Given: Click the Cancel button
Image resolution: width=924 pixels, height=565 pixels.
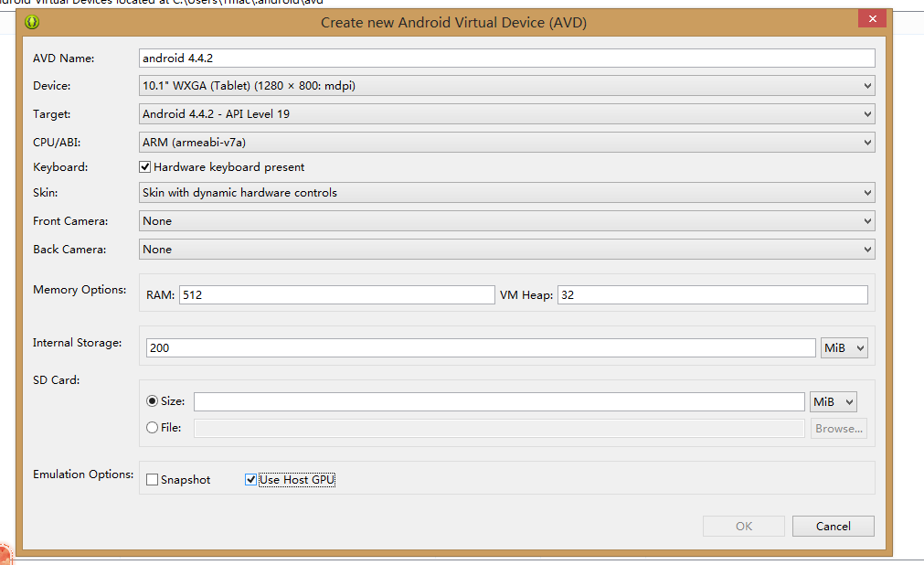Looking at the screenshot, I should (834, 526).
